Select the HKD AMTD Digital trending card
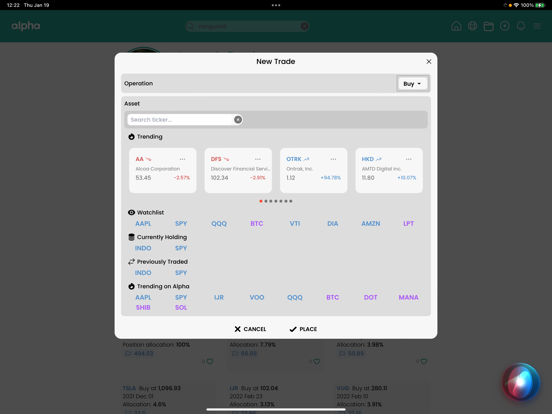 389,170
